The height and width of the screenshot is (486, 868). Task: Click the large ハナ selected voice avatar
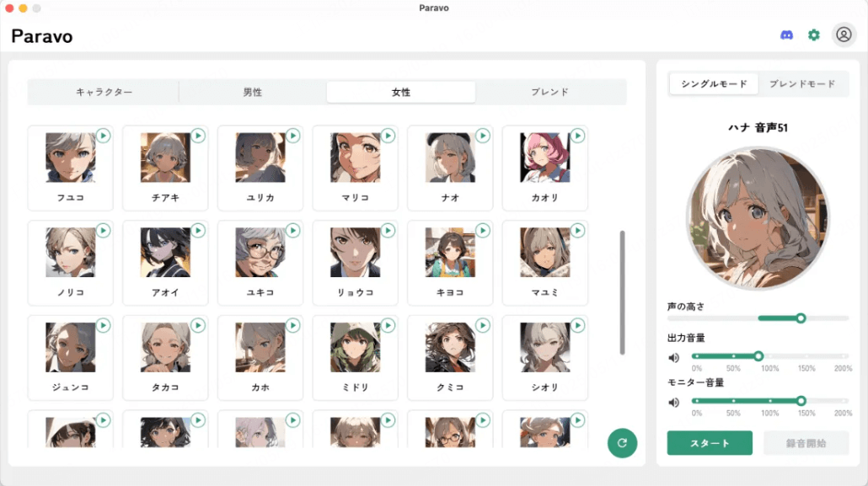(x=758, y=217)
